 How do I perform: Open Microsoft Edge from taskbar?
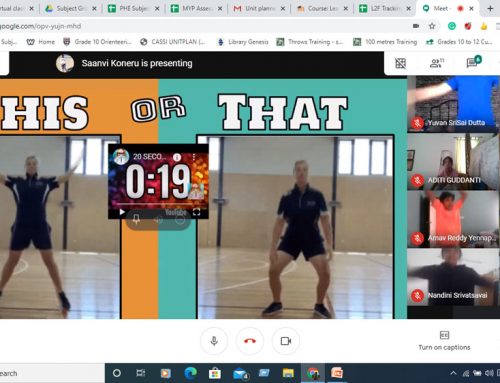click(x=190, y=373)
